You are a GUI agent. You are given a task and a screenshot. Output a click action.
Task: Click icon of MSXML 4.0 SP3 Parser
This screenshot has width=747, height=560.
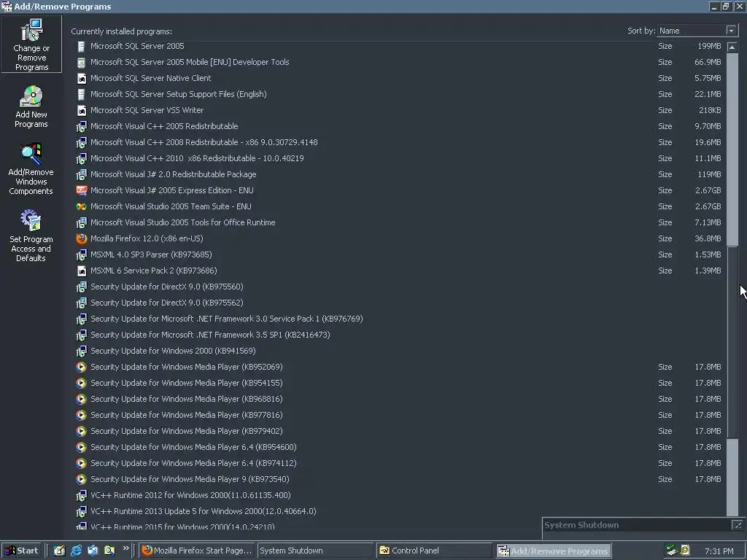pyautogui.click(x=82, y=254)
